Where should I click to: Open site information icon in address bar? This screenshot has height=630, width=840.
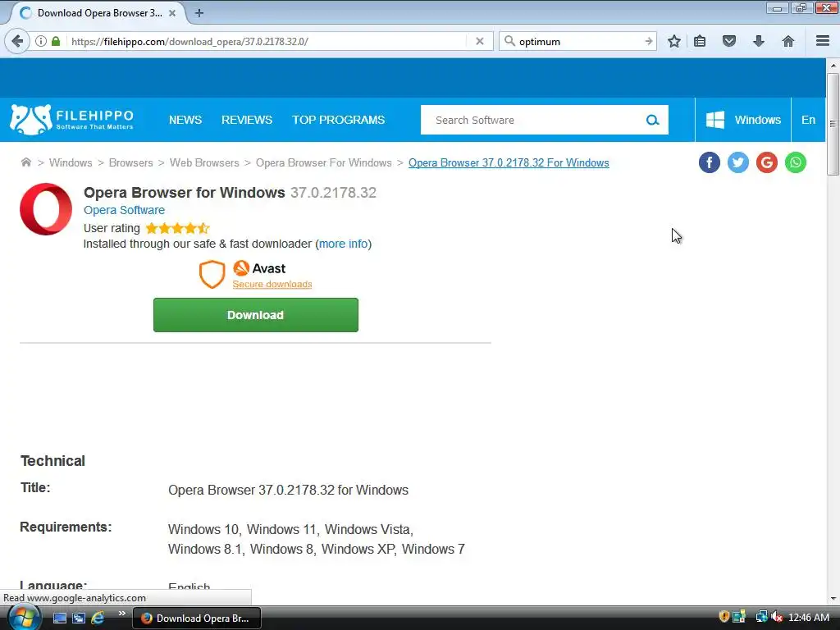click(41, 41)
